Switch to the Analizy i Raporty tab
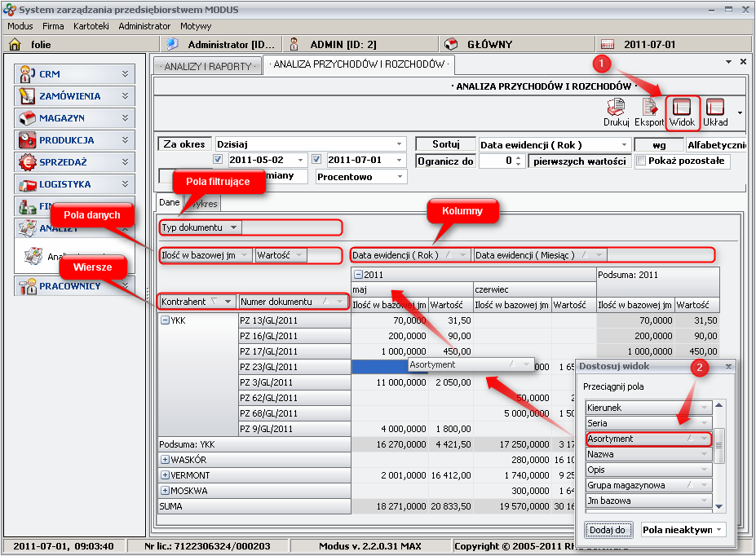756x556 pixels. click(x=207, y=66)
